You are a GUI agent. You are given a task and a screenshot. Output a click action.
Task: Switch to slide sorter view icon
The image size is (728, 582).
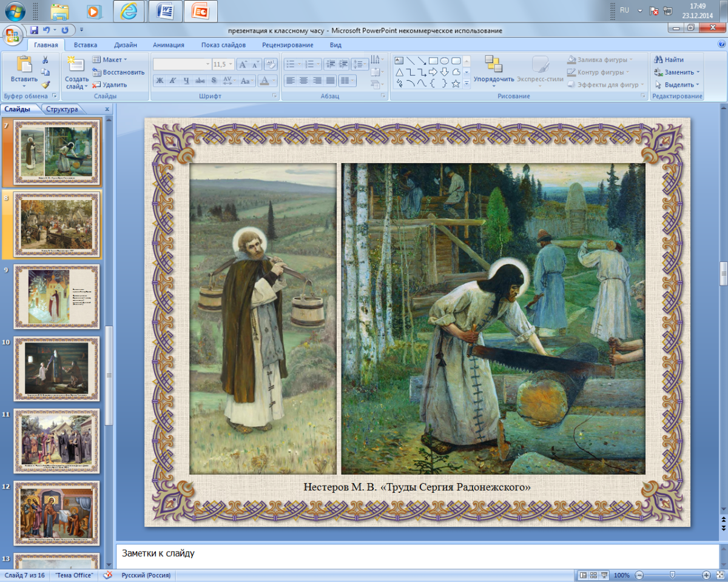pos(593,575)
